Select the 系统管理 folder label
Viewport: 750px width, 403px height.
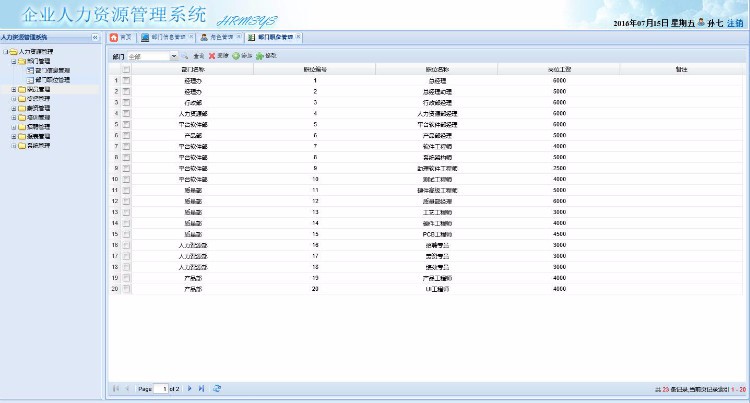[38, 145]
